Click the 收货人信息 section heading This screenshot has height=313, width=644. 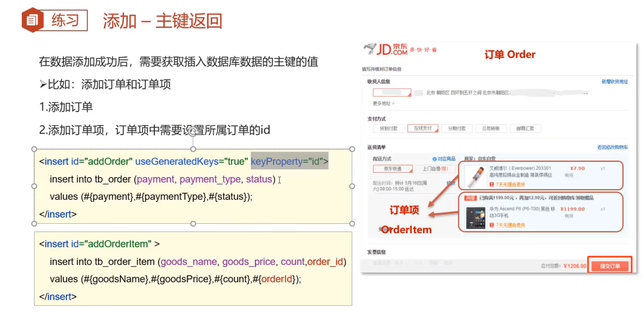pos(379,82)
